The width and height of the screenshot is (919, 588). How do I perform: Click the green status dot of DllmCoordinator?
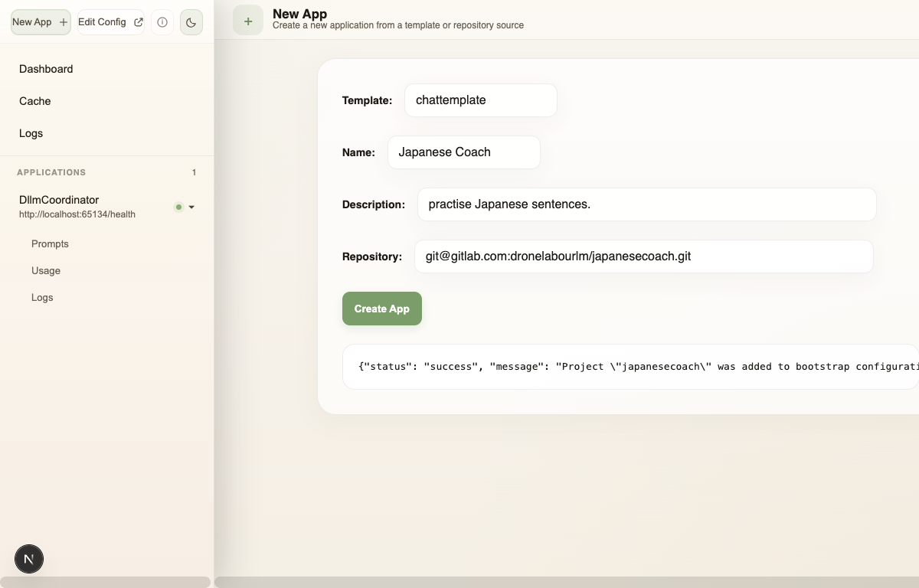(178, 207)
